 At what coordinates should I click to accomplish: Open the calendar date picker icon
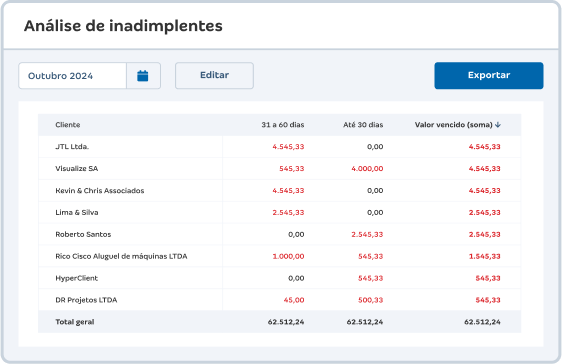click(143, 76)
